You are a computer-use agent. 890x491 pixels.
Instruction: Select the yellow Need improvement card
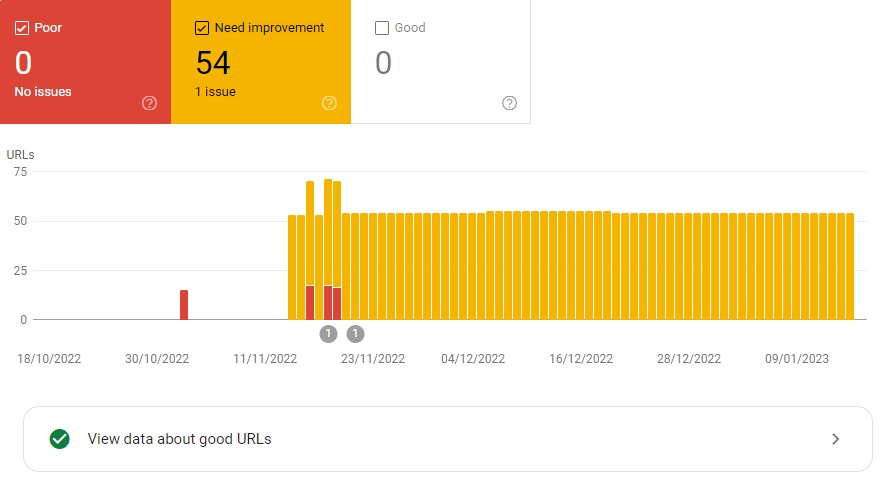click(x=261, y=62)
